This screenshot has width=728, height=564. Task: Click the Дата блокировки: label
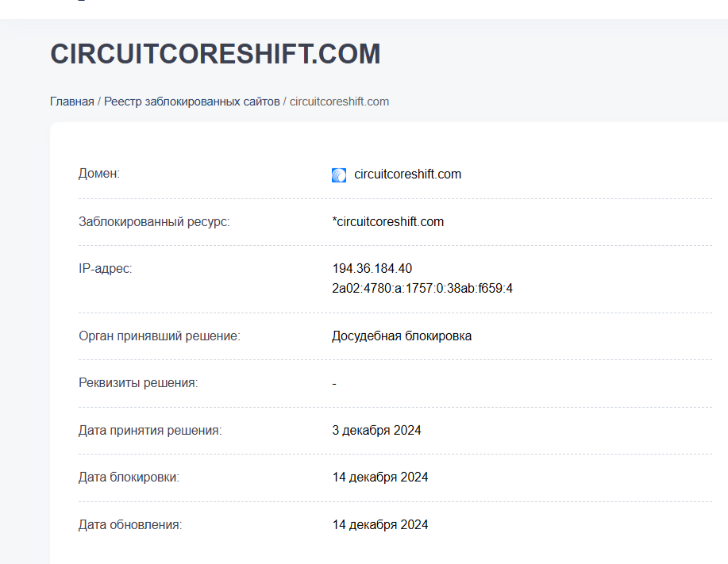coord(129,478)
